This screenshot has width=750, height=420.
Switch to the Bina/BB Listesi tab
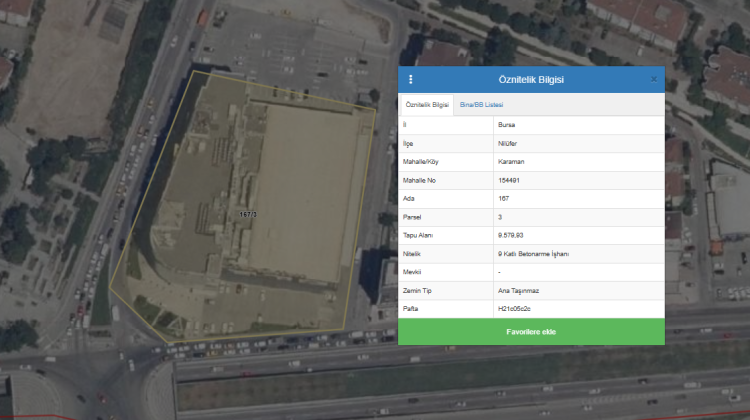point(481,105)
